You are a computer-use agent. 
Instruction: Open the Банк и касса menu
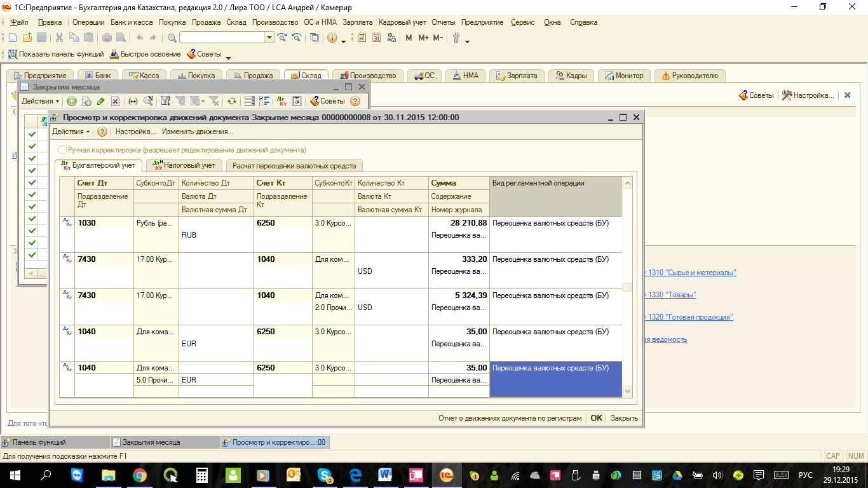132,22
